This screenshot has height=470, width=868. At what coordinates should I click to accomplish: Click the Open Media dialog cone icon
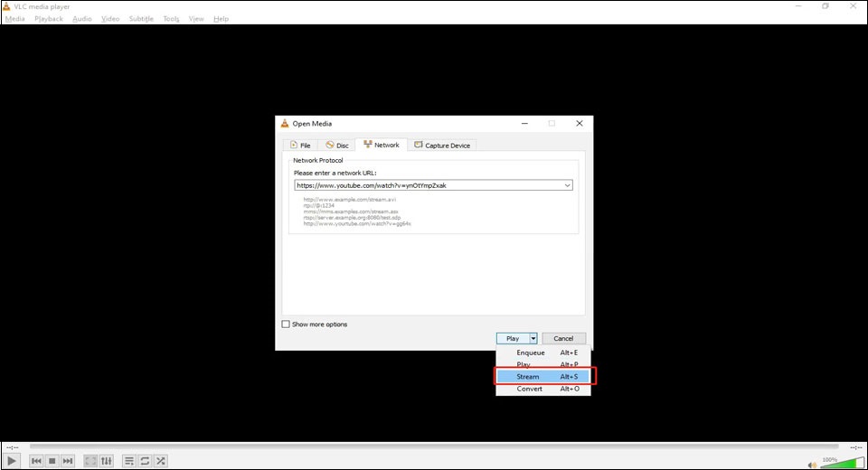point(285,124)
